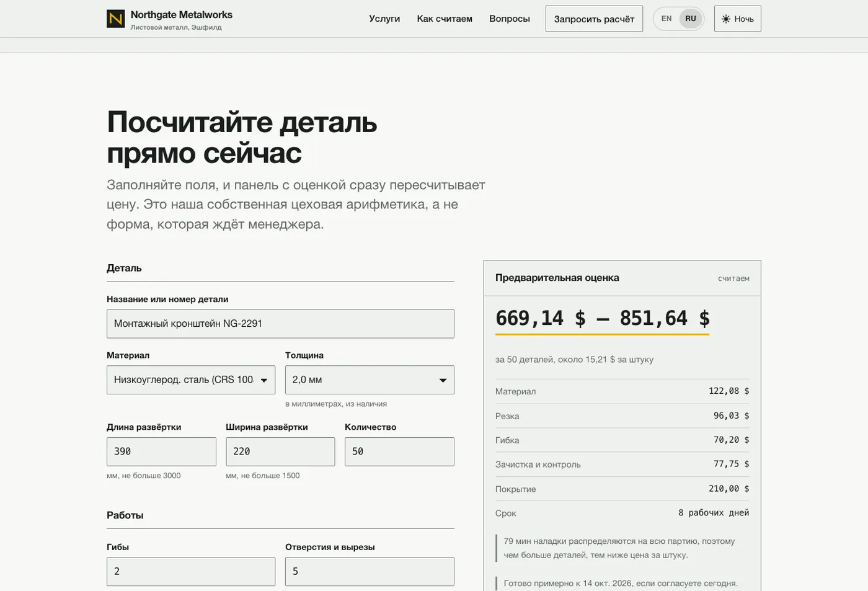Click the Деталь section heading

[x=124, y=268]
